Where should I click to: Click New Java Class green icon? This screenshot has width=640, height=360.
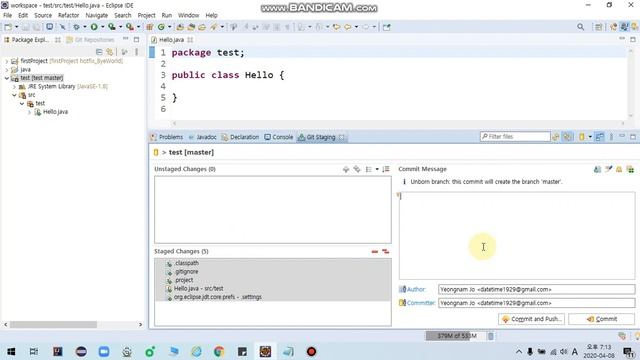(161, 27)
